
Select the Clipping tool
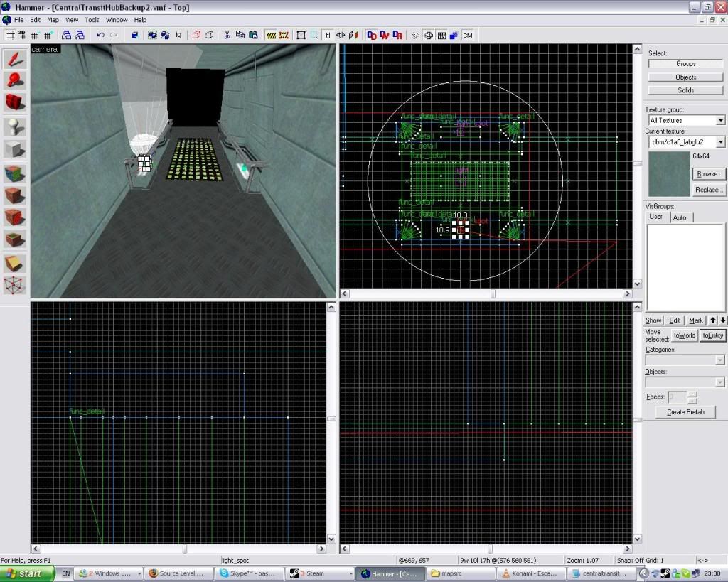[15, 263]
